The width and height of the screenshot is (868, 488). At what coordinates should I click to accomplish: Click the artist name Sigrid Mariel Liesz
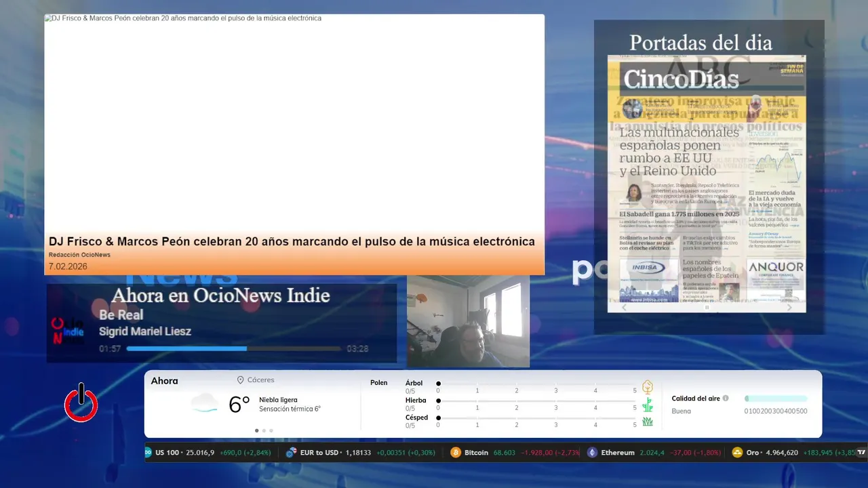pyautogui.click(x=145, y=331)
